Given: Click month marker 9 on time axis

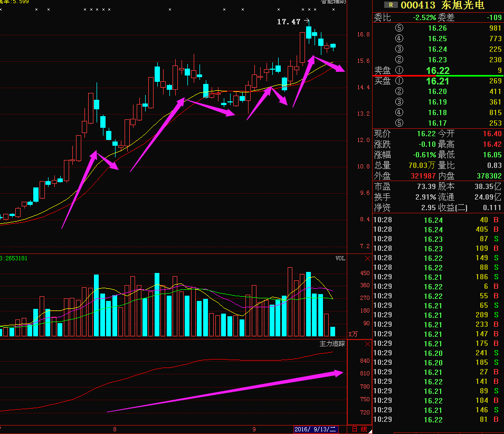Looking at the screenshot, I should (254, 429).
